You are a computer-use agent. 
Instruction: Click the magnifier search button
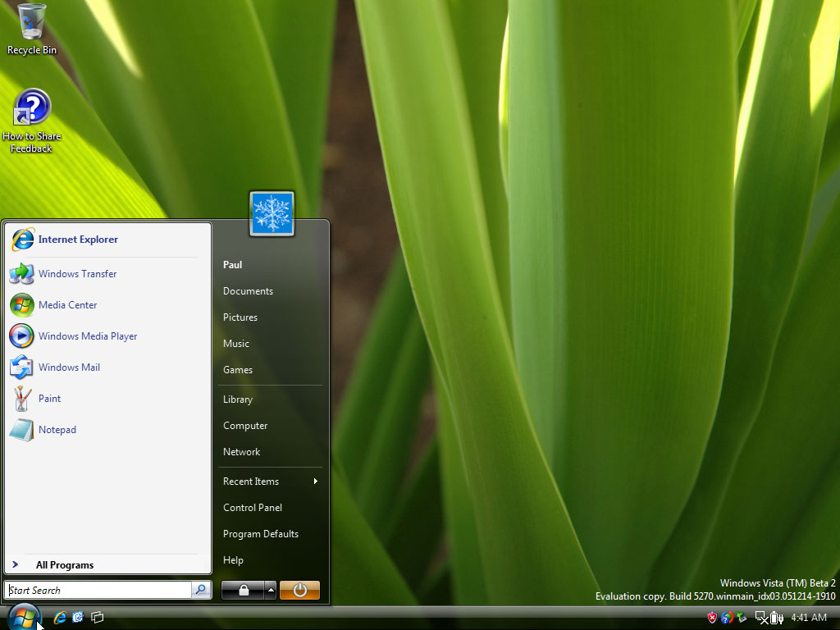202,590
